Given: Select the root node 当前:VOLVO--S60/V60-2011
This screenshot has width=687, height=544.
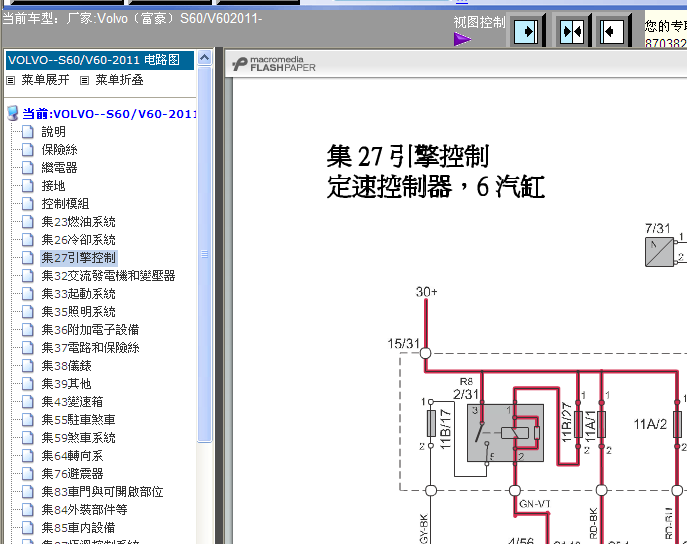Looking at the screenshot, I should point(109,114).
